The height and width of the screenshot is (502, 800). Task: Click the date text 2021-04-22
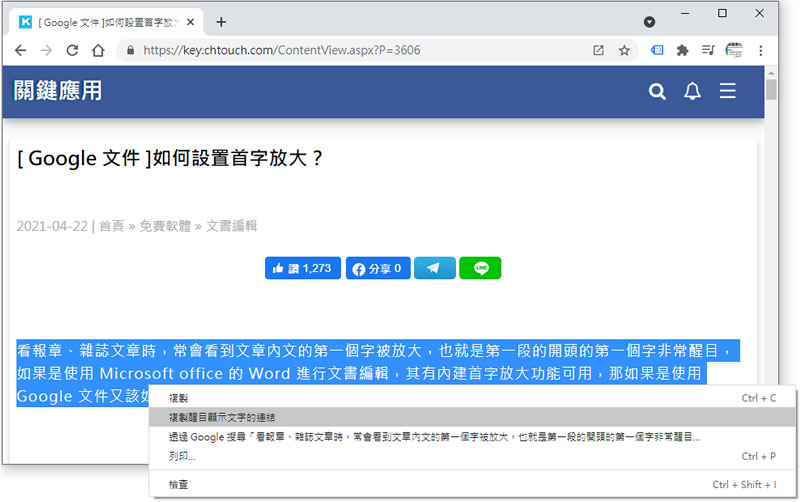52,226
